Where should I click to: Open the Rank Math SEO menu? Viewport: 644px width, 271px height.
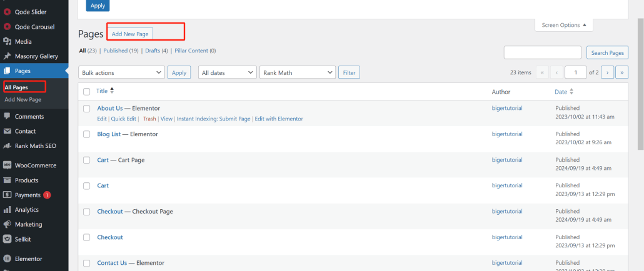34,146
